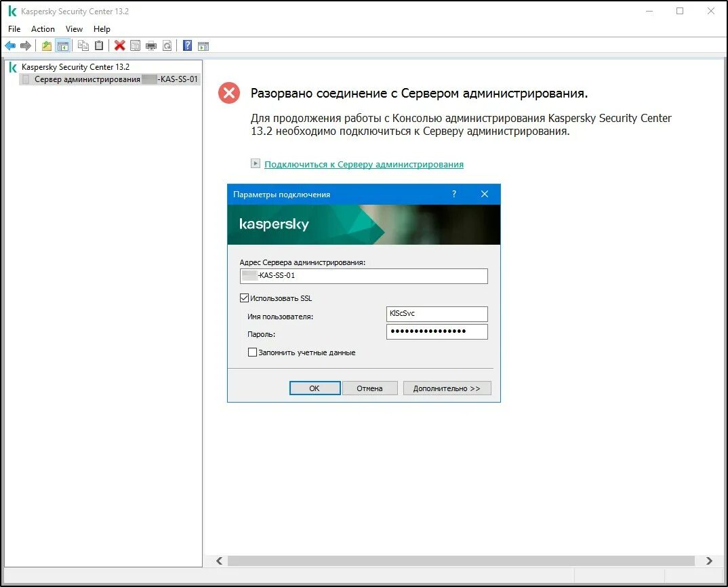Screen dimensions: 728x587
Task: Click the Up one level folder icon
Action: coord(46,45)
